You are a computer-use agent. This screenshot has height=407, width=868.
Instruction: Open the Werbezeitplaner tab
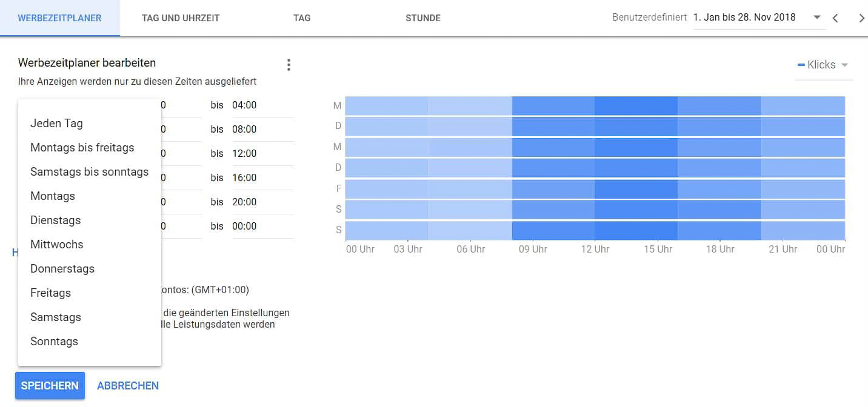[59, 18]
